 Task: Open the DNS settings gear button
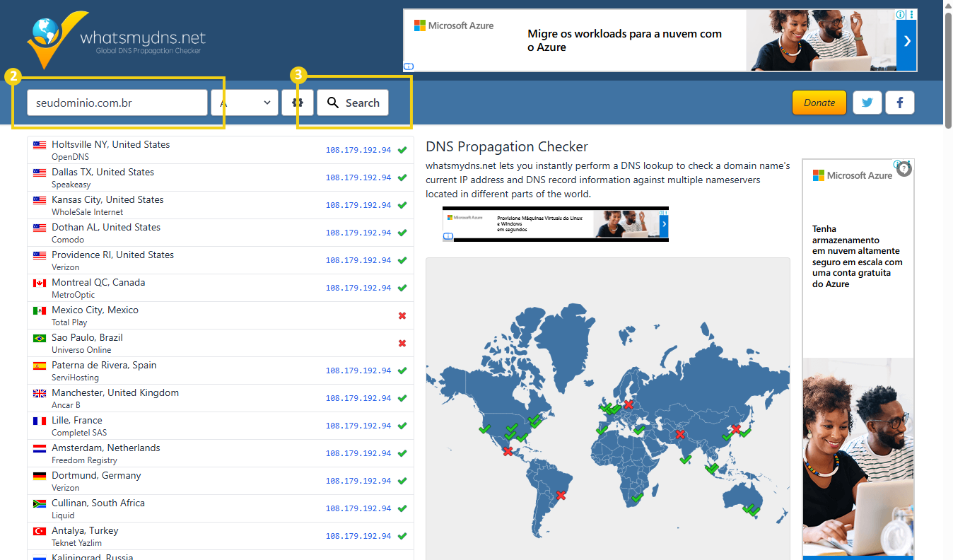pos(298,103)
